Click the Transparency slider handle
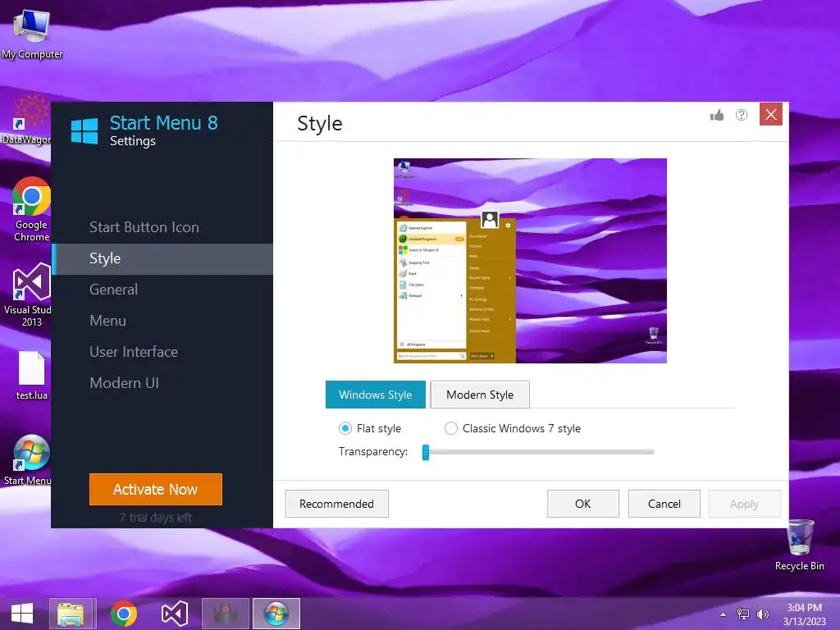The width and height of the screenshot is (840, 630). 426,452
